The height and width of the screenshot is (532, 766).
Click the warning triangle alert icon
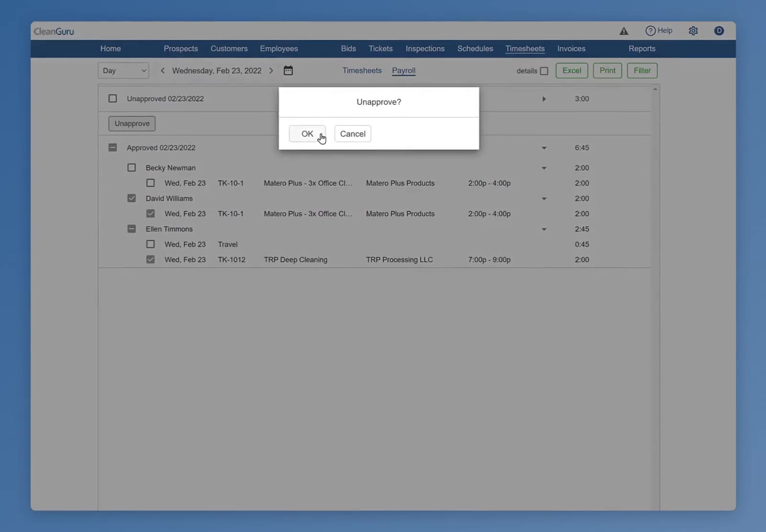(x=623, y=31)
